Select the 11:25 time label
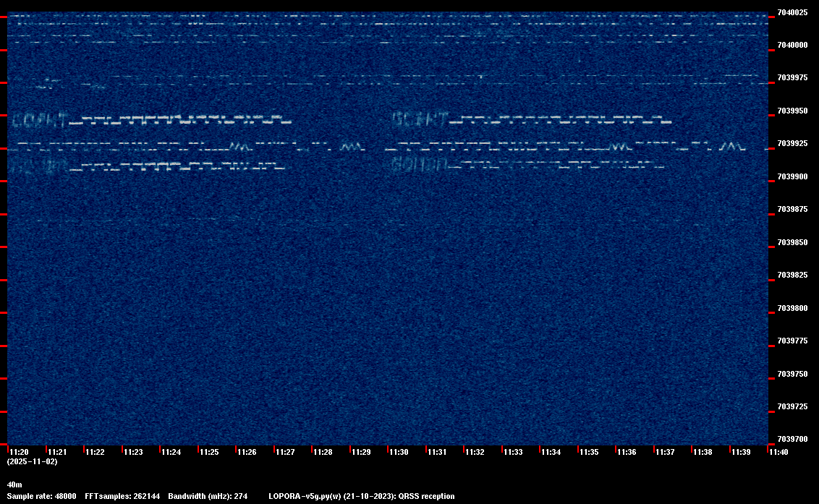 click(x=209, y=452)
